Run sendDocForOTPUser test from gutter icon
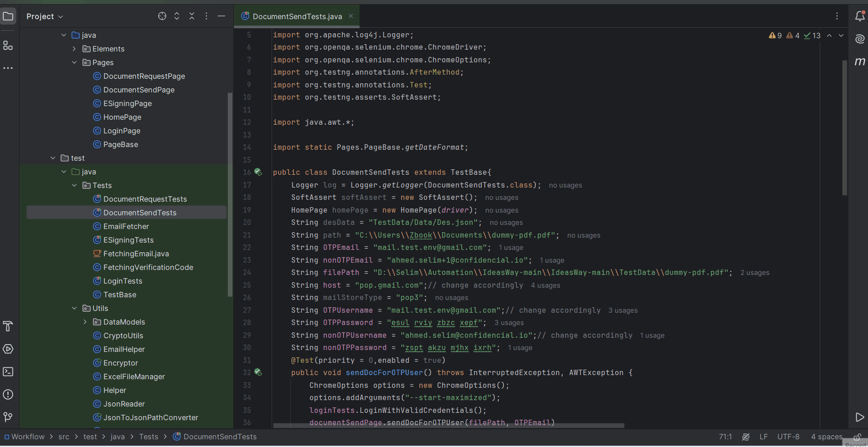Viewport: 868px width, 447px height. [x=258, y=372]
